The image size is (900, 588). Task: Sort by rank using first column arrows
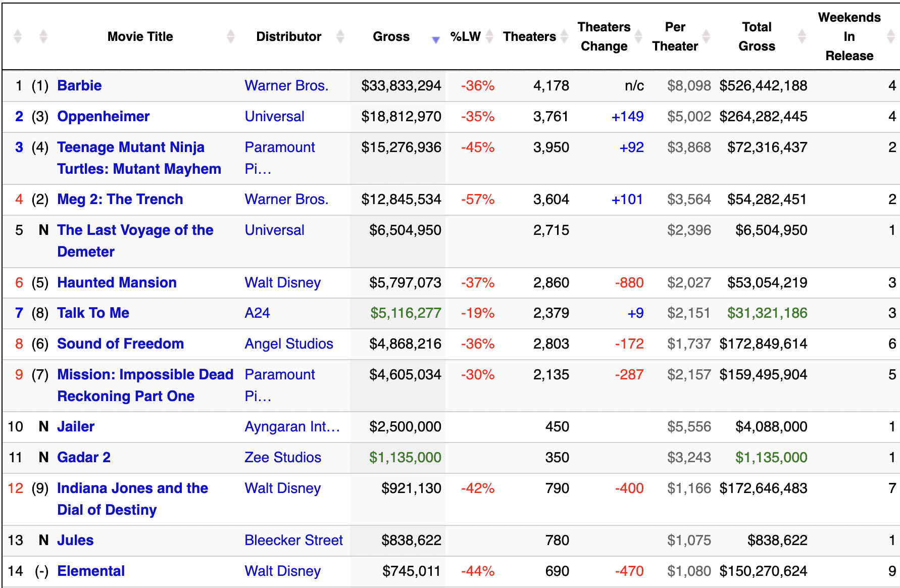click(18, 36)
